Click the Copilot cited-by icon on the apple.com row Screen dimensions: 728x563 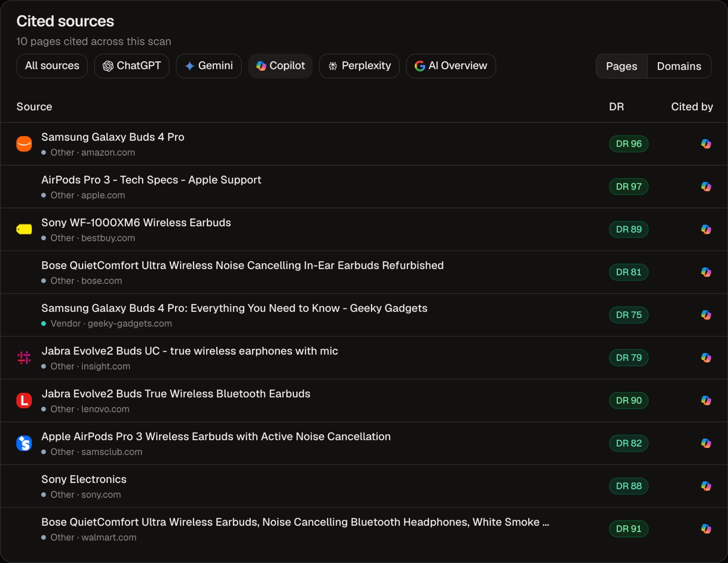[706, 187]
